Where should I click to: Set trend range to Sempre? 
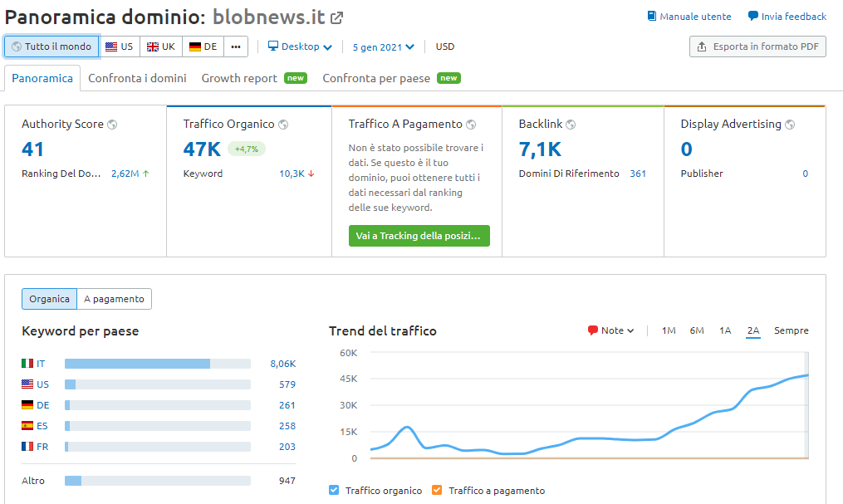pyautogui.click(x=791, y=330)
